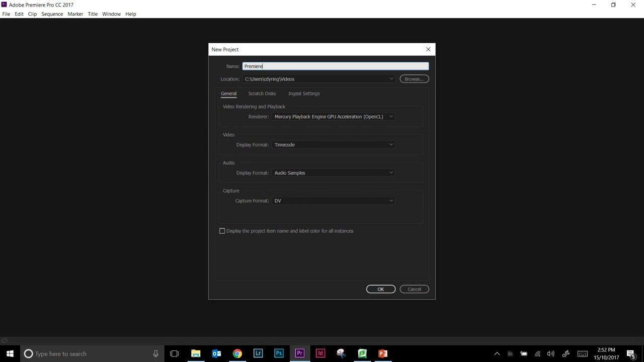The width and height of the screenshot is (644, 362).
Task: Click the 'Video Rendering and Playback' heading
Action: [x=254, y=107]
